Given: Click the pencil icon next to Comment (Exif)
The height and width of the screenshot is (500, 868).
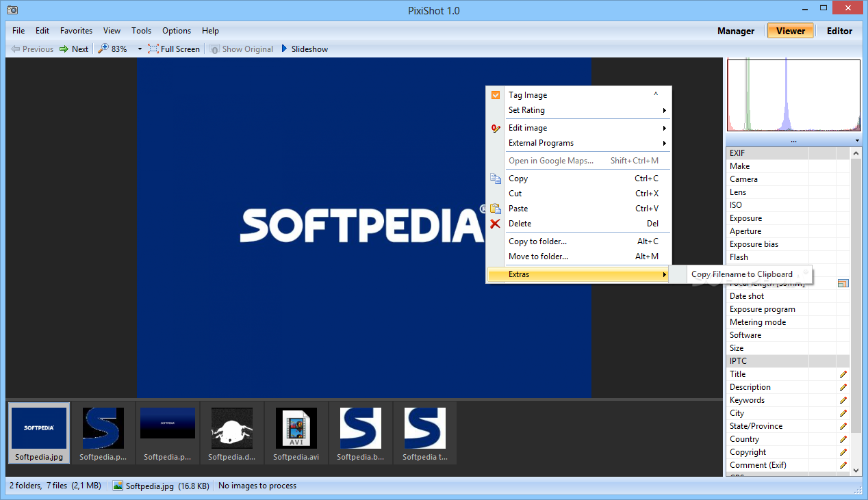Looking at the screenshot, I should [x=843, y=465].
